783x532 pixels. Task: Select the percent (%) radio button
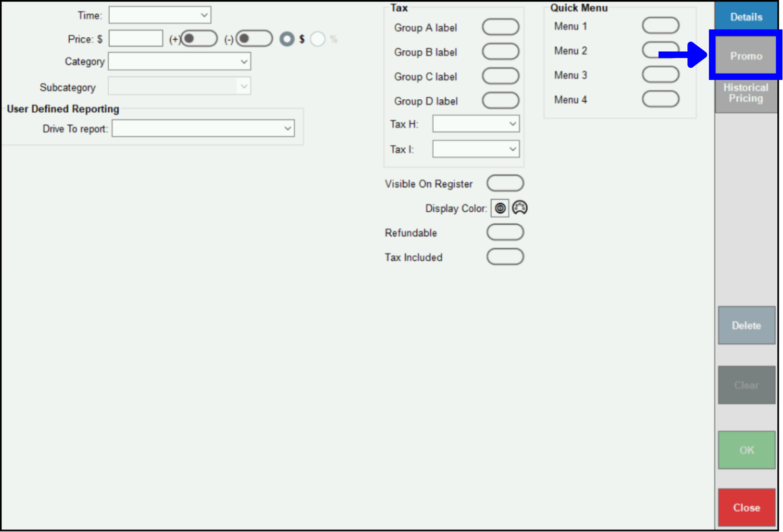pos(318,39)
